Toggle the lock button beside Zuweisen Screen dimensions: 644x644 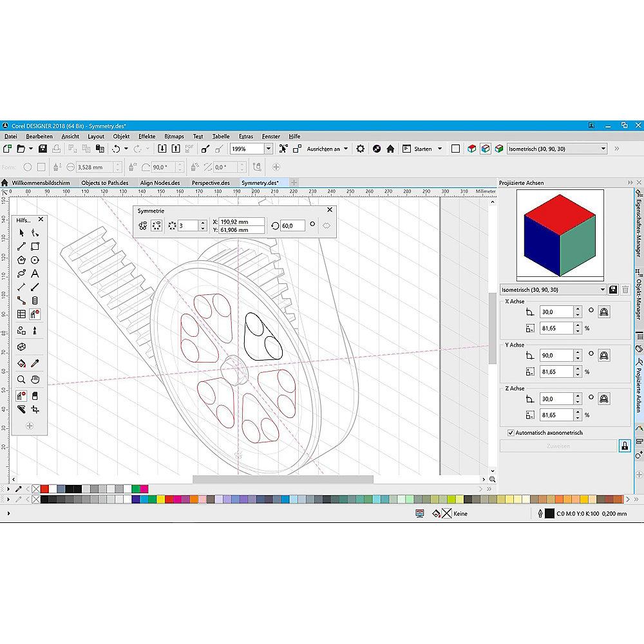[x=624, y=446]
